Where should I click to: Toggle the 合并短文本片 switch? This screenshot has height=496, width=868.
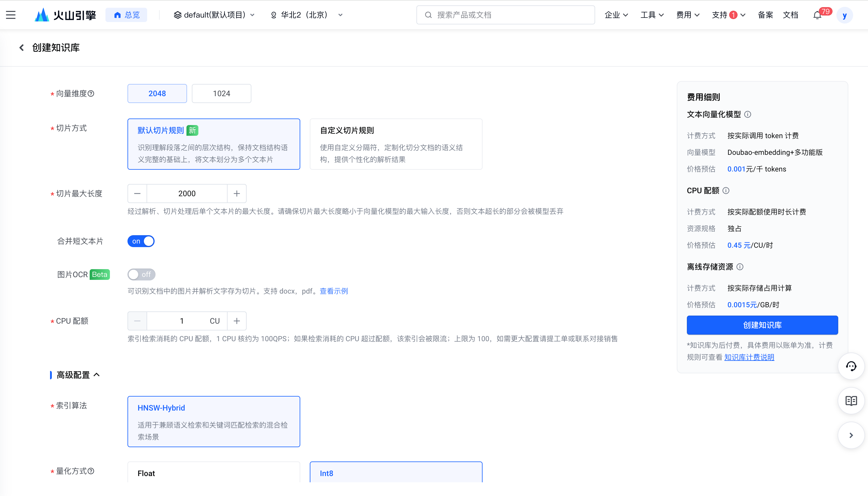141,241
